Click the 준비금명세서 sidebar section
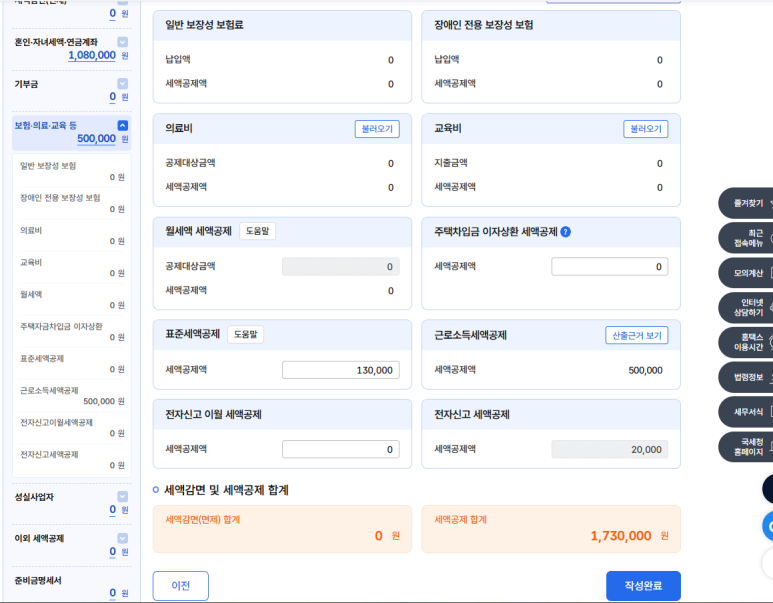Viewport: 773px width, 603px height. [x=38, y=580]
